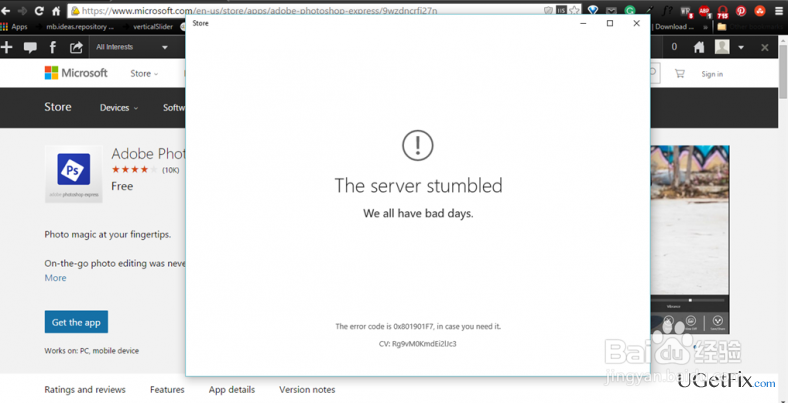Click the error code 0x801901F7 text

(x=418, y=327)
